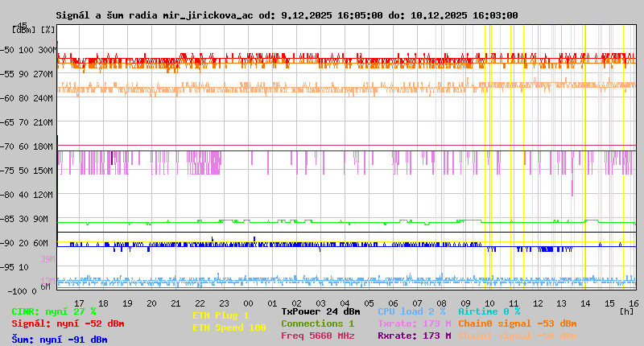Click the ETH Plug legend label
Image resolution: width=644 pixels, height=346 pixels.
tap(221, 315)
